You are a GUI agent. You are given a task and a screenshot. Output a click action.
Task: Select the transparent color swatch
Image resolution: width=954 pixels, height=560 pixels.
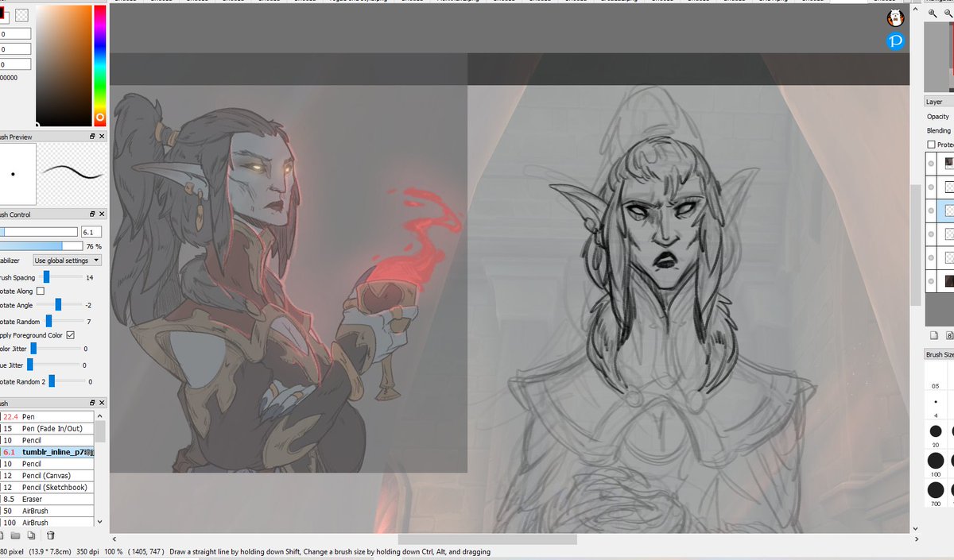pyautogui.click(x=22, y=14)
